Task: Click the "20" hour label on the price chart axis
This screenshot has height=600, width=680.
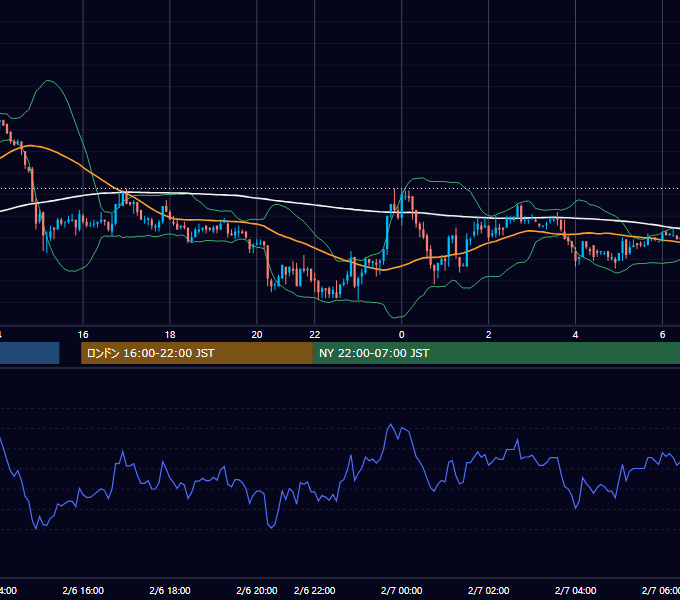Action: pos(257,335)
